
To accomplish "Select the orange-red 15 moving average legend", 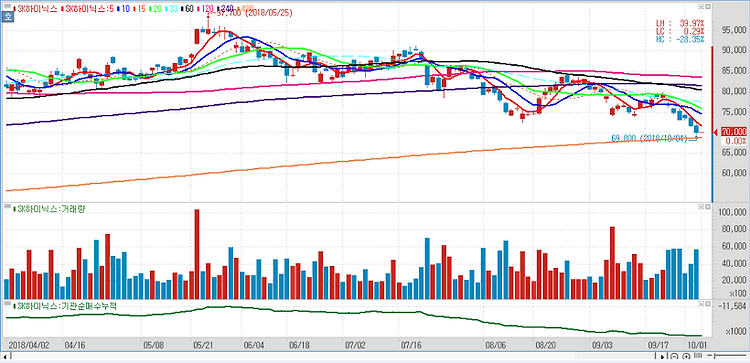I will pyautogui.click(x=139, y=9).
